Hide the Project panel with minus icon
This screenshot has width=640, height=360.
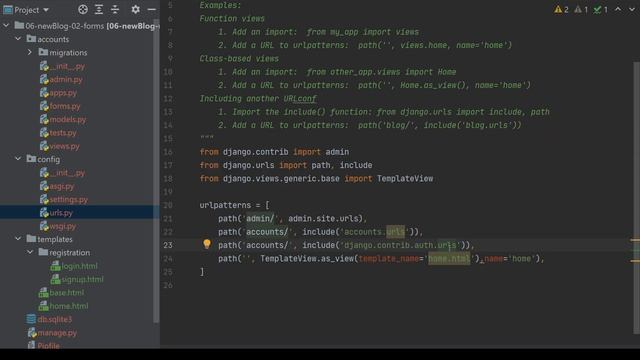point(151,9)
